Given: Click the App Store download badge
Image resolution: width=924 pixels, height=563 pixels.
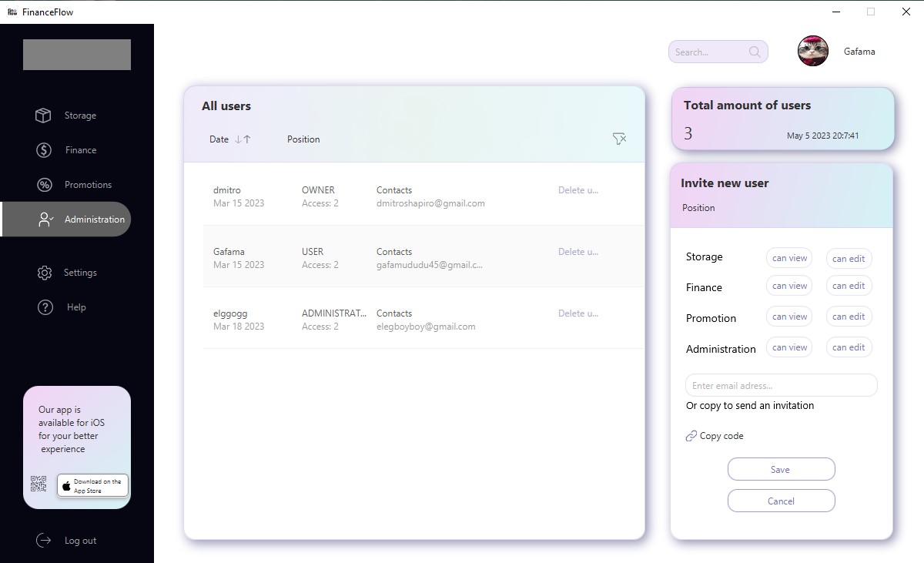Looking at the screenshot, I should tap(92, 485).
